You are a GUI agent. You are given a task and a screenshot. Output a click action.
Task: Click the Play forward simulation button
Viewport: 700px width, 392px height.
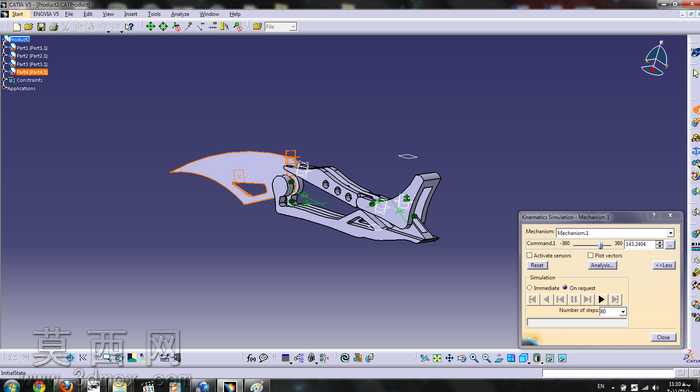(601, 299)
